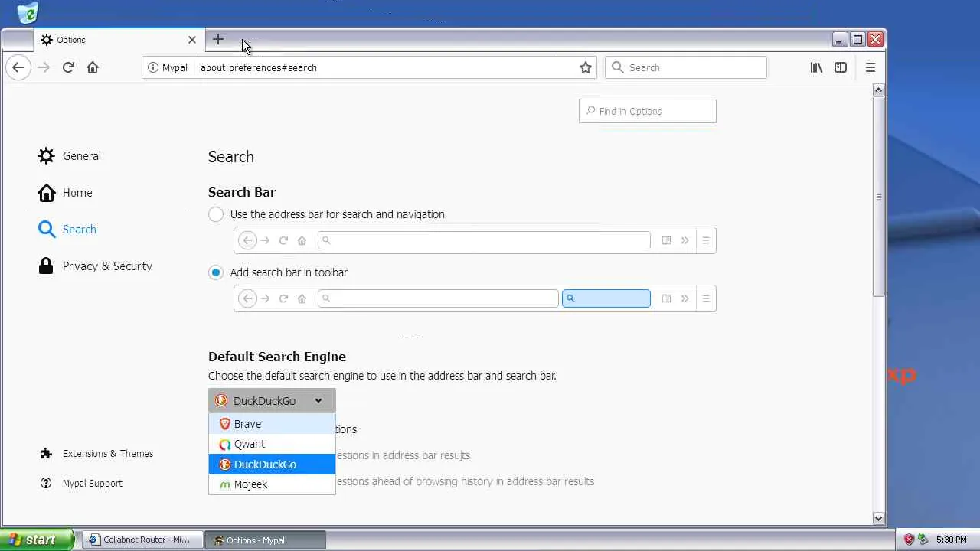The width and height of the screenshot is (980, 551).
Task: Click the taskbar clock showing 5:30 PM
Action: coord(951,540)
